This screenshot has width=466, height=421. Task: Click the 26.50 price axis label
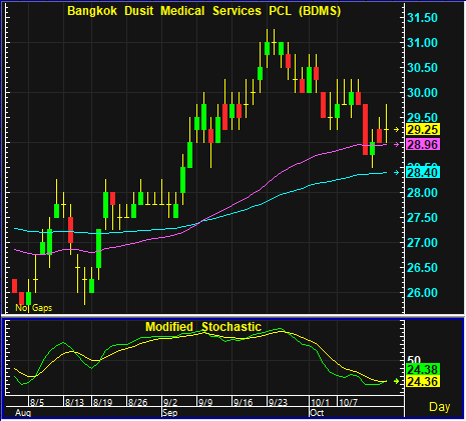[422, 268]
